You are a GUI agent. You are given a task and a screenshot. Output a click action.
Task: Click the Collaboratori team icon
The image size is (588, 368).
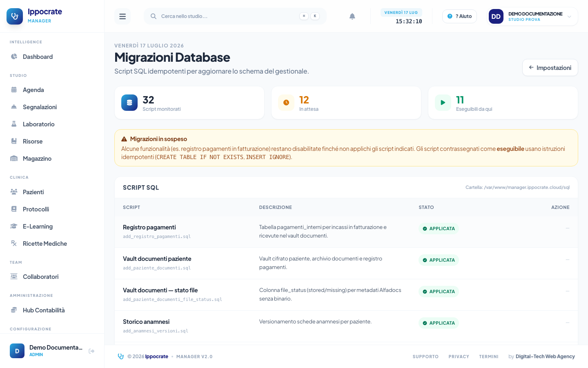click(x=14, y=276)
